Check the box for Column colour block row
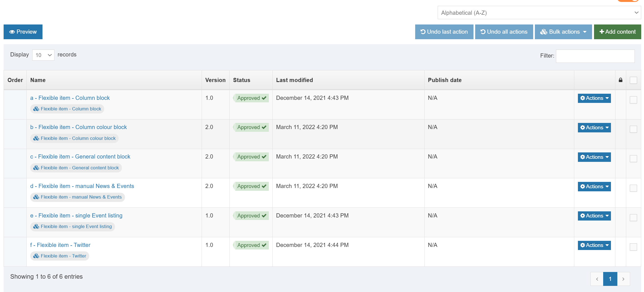This screenshot has width=644, height=292. click(633, 129)
